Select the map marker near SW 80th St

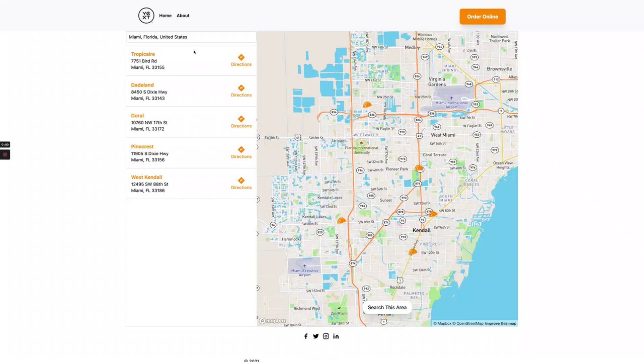coord(433,214)
